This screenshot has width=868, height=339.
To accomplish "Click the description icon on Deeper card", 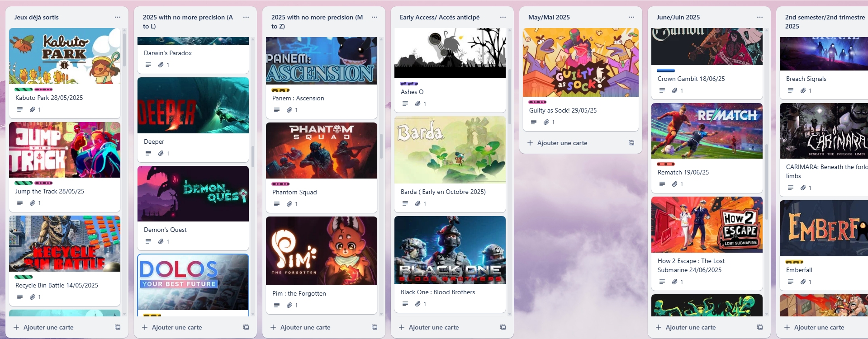I will [x=148, y=153].
